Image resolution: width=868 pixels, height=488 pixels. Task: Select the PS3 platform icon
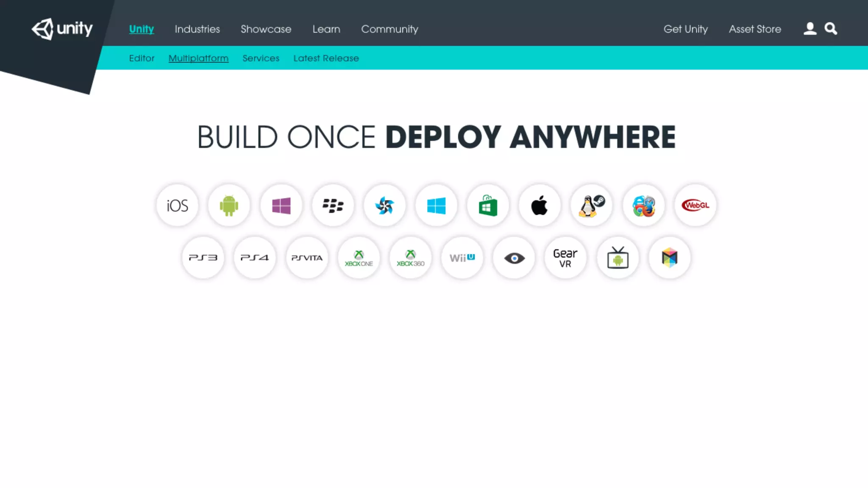pyautogui.click(x=203, y=258)
